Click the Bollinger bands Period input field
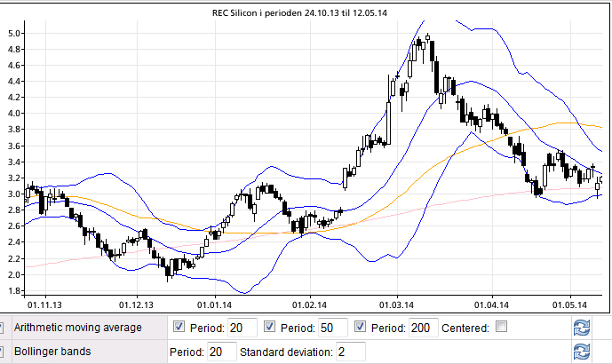Screen dimensions: 612x364 [x=219, y=352]
